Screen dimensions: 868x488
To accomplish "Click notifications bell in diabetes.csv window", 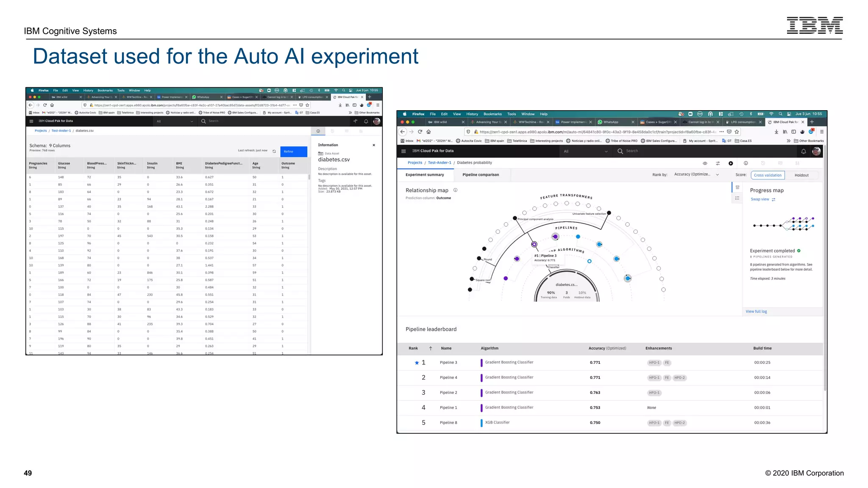I will tap(366, 121).
